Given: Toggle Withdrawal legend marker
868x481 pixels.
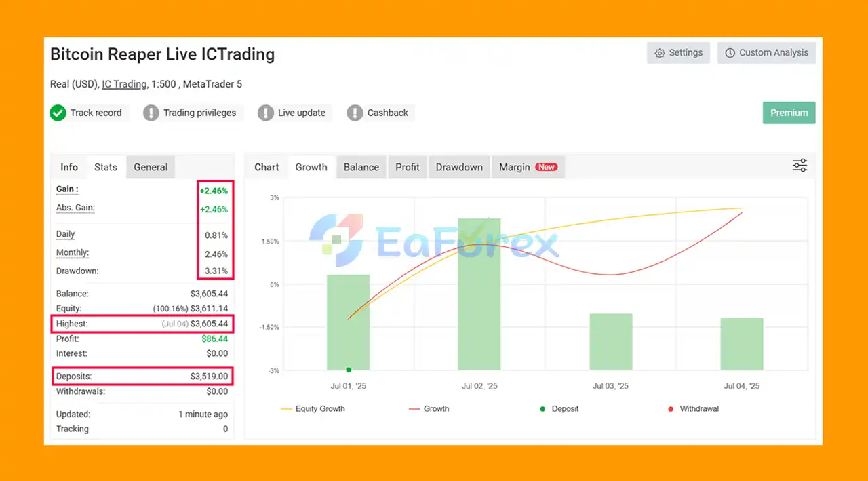Looking at the screenshot, I should (694, 409).
